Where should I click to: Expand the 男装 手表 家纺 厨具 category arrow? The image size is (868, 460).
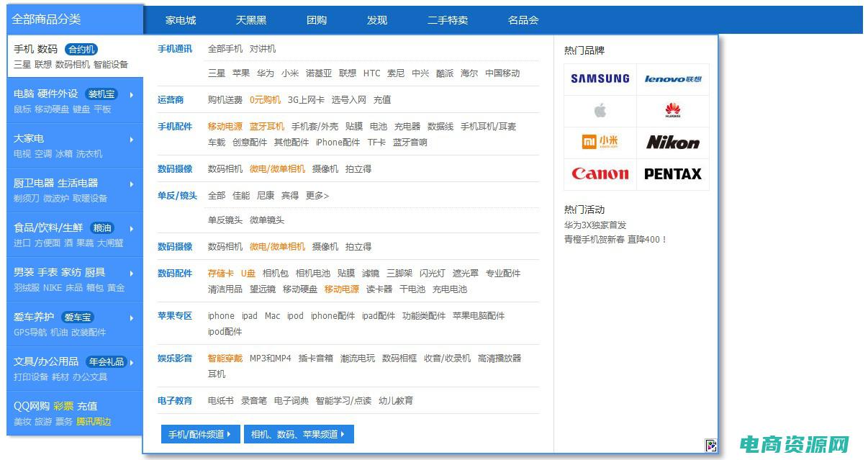pyautogui.click(x=132, y=273)
